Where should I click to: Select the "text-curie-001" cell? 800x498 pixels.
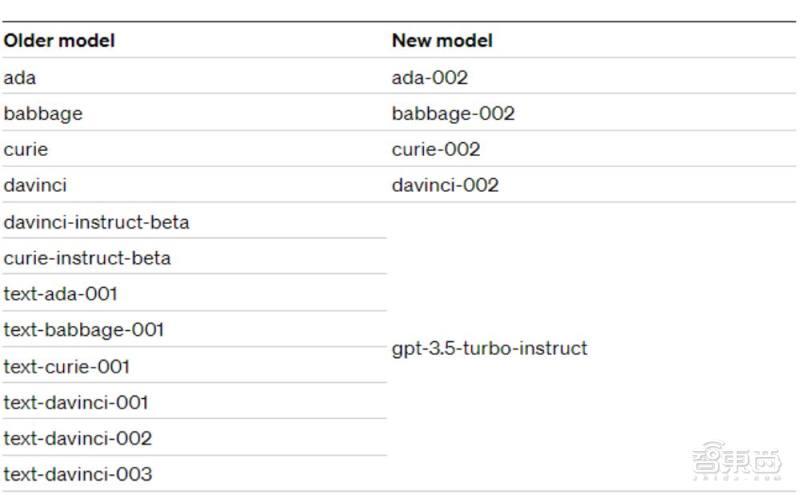66,366
